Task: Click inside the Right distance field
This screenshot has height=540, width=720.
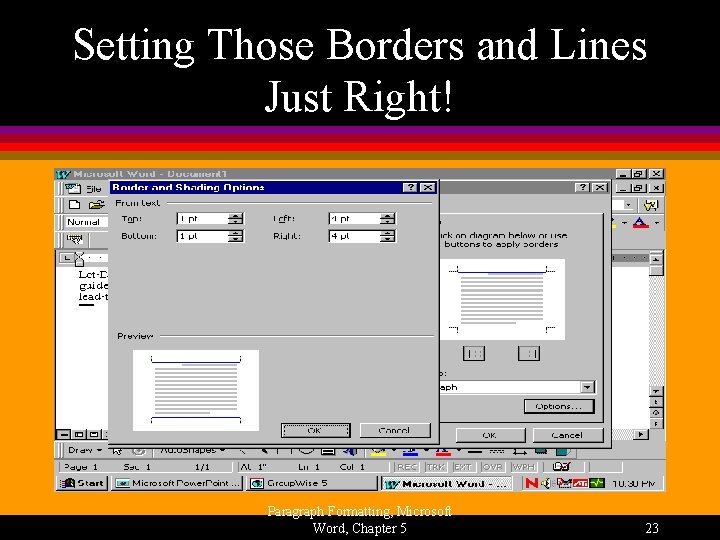Action: click(x=354, y=236)
